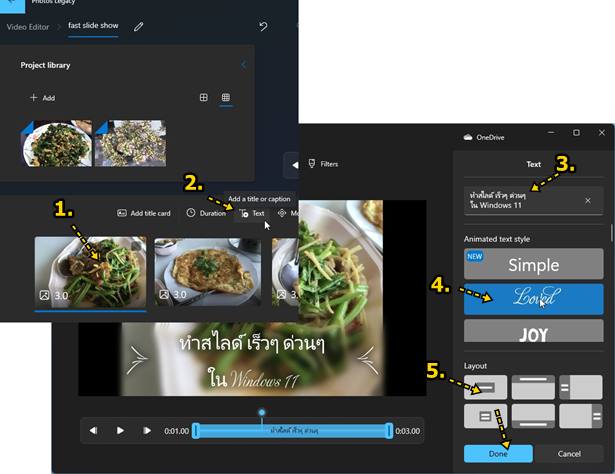Viewport: 615px width, 474px height.
Task: Select the omelette storyboard clip
Action: pyautogui.click(x=207, y=272)
